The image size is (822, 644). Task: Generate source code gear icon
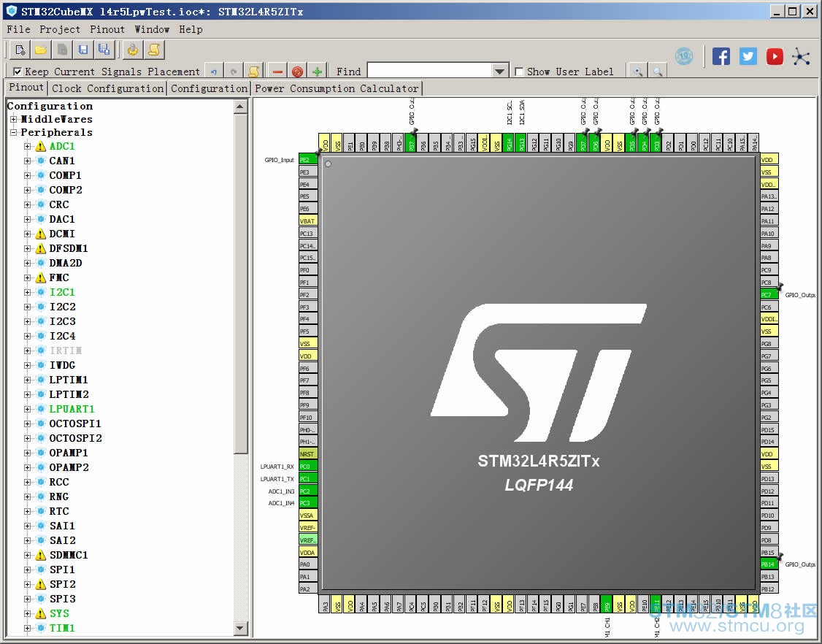[133, 50]
